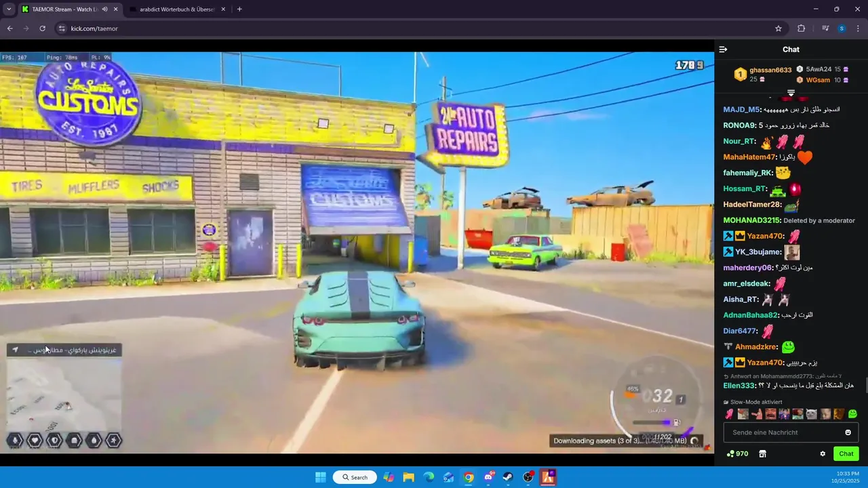Open Windows Start menu

321,477
